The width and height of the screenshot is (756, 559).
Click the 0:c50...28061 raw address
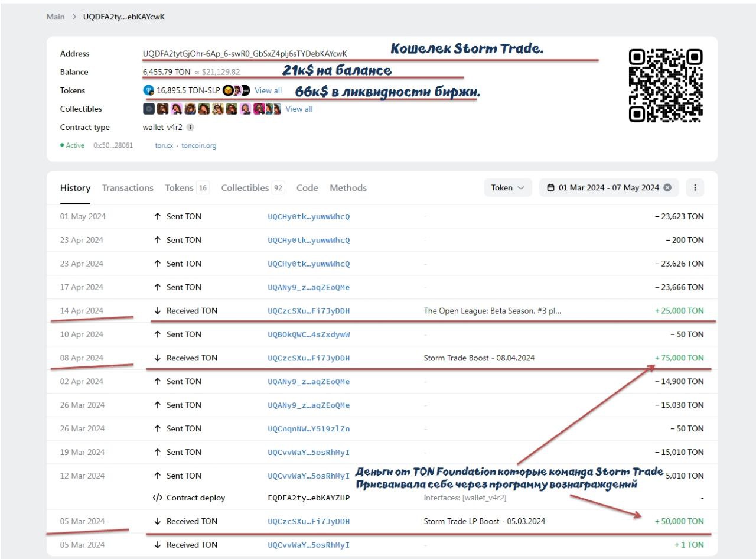coord(113,145)
